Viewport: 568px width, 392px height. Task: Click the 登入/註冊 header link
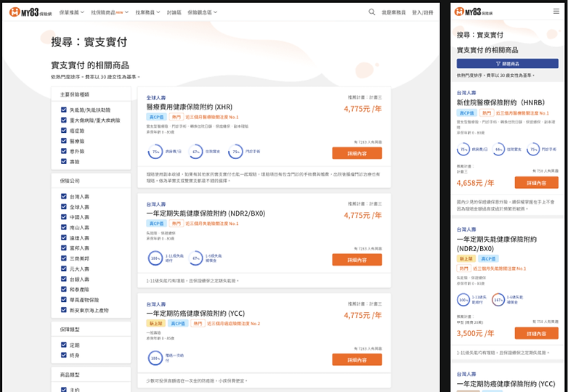(x=423, y=12)
